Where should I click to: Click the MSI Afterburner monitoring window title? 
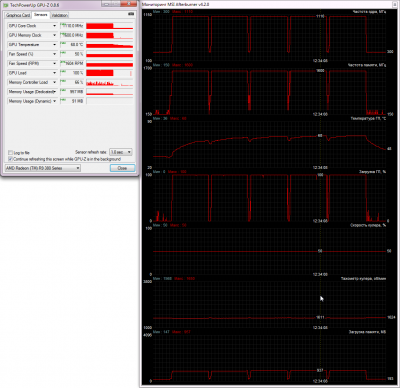tap(176, 4)
